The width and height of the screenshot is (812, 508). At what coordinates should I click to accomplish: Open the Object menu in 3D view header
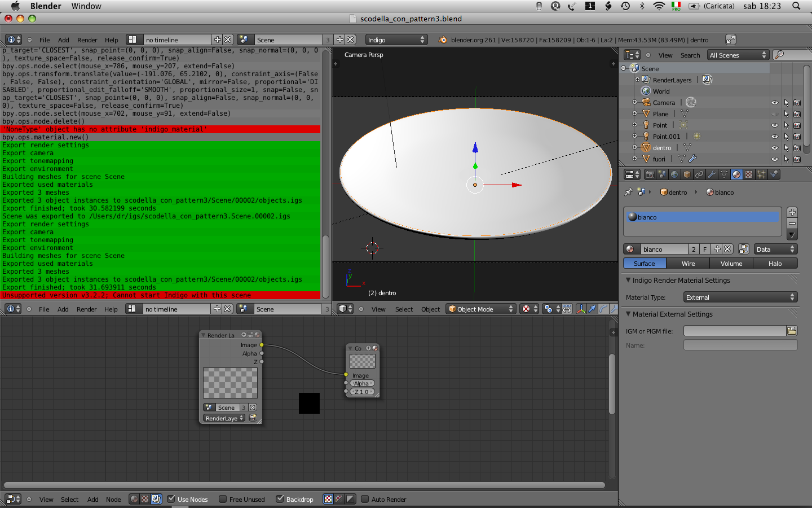[430, 309]
